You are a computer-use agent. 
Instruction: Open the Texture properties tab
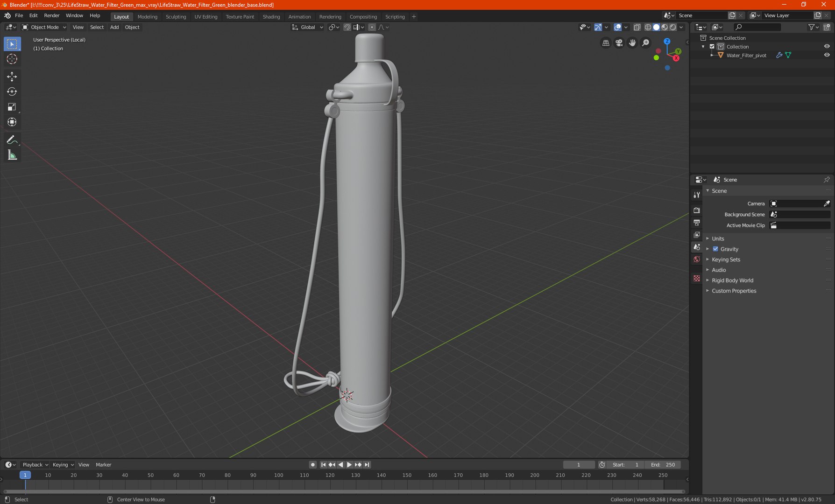click(x=697, y=278)
